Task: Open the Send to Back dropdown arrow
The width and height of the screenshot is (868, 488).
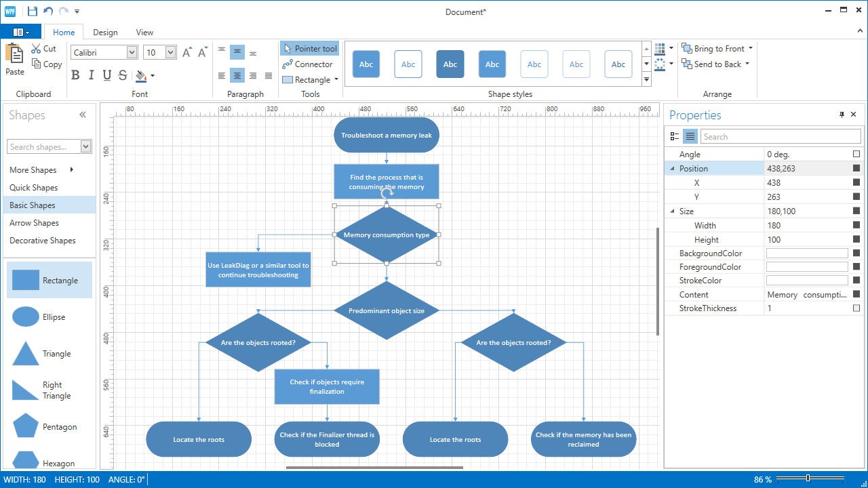Action: click(x=747, y=64)
